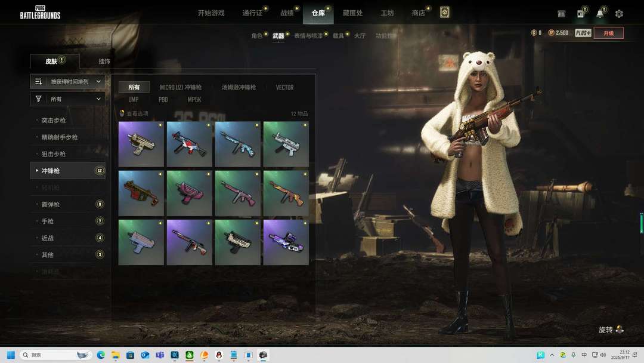Screen dimensions: 644x363
Task: Open the 工坊 main tab
Action: 388,13
